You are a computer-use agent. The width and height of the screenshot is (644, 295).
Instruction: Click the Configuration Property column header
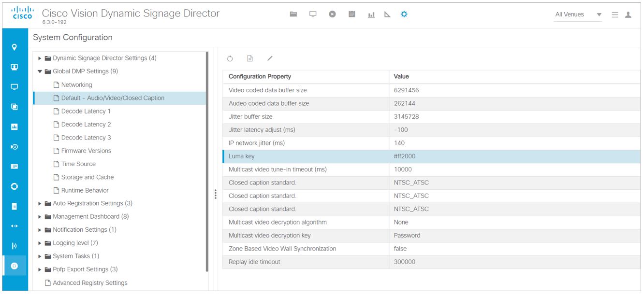point(306,76)
